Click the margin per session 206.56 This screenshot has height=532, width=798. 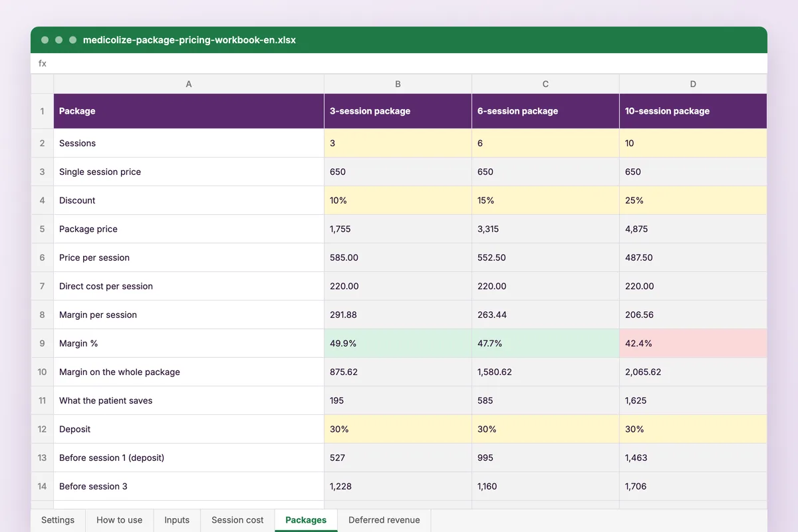[693, 315]
